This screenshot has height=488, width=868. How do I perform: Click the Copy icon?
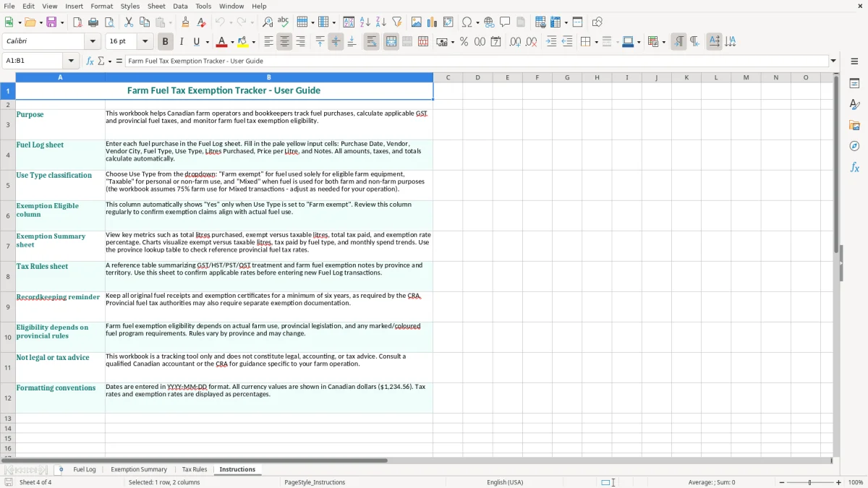click(x=145, y=22)
